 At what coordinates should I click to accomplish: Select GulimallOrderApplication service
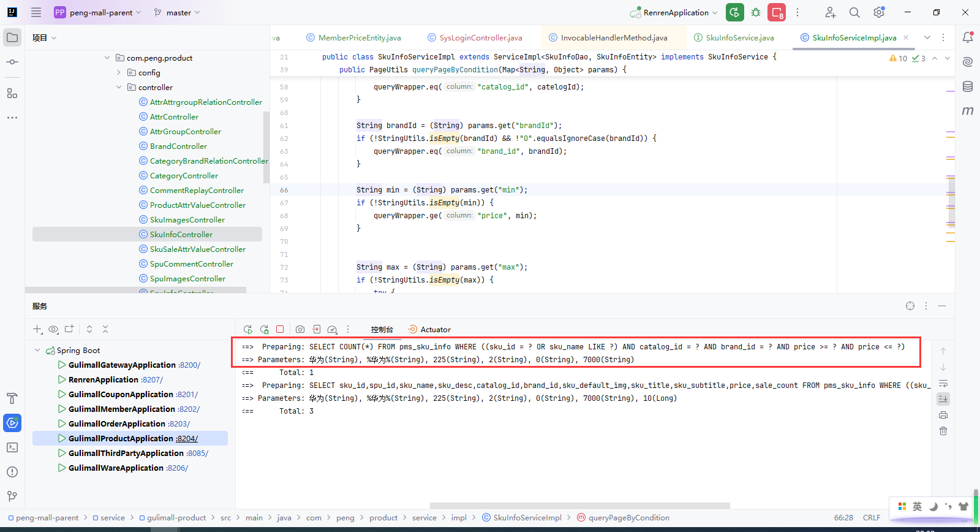(x=117, y=424)
